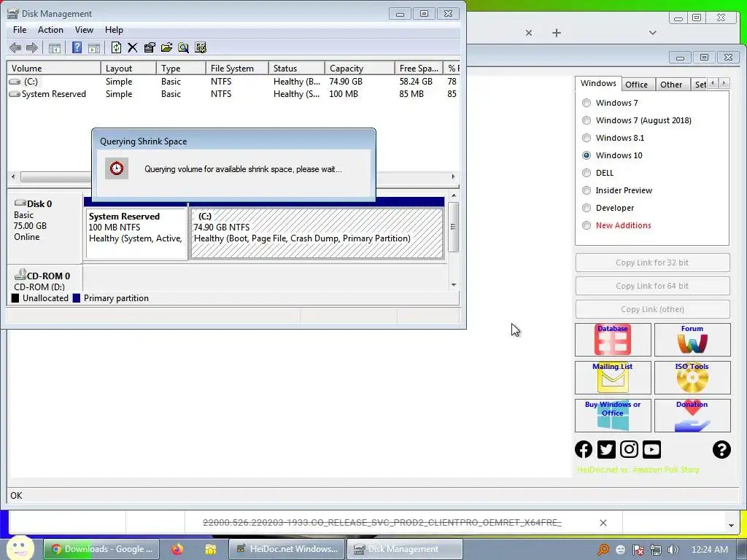This screenshot has width=747, height=560.
Task: Open Properties via the toolbar icon
Action: (150, 47)
